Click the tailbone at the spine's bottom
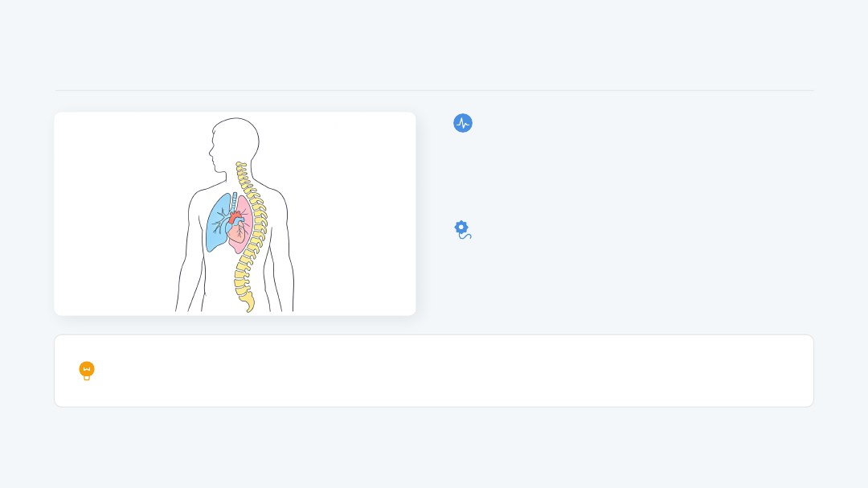 coord(249,304)
